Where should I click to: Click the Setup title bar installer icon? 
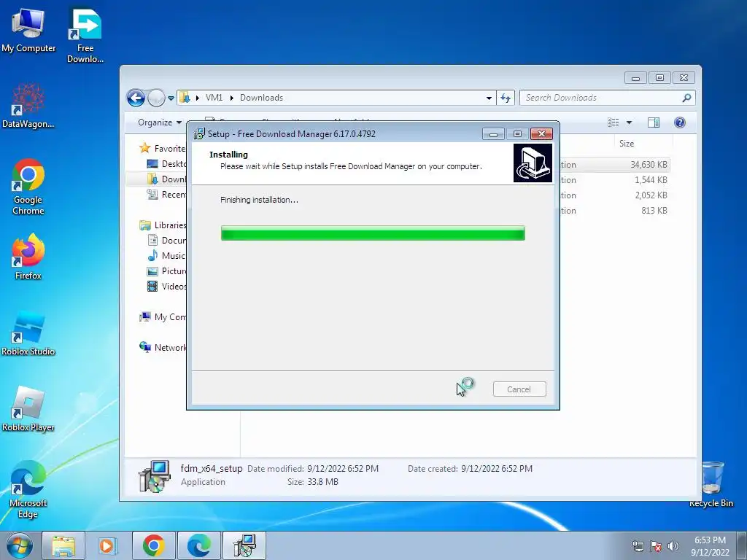tap(199, 134)
